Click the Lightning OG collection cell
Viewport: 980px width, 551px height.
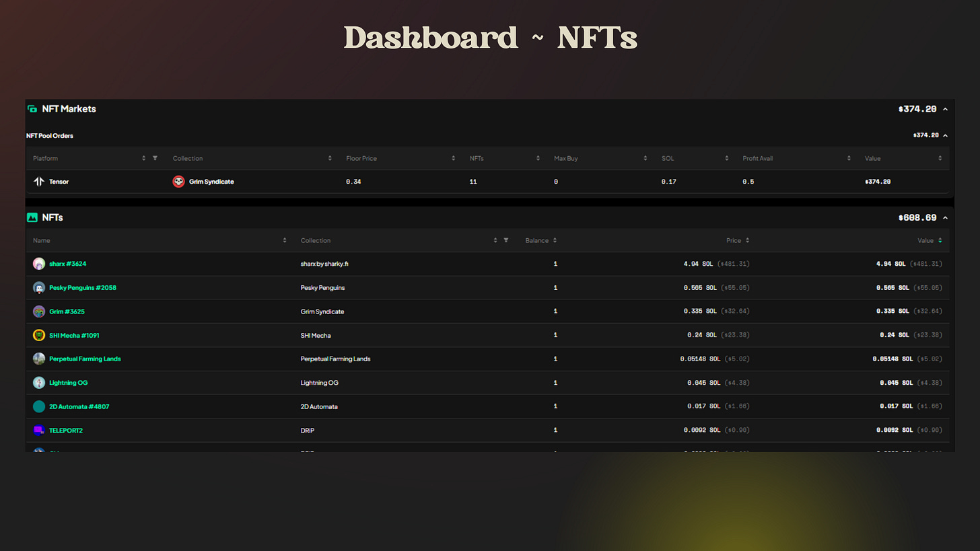[x=319, y=383]
